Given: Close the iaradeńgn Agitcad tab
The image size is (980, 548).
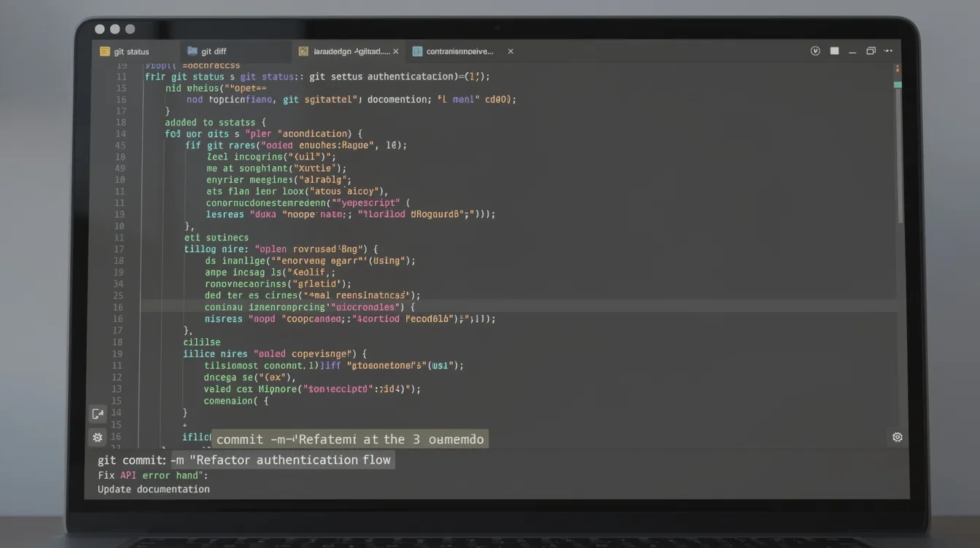Looking at the screenshot, I should [396, 52].
